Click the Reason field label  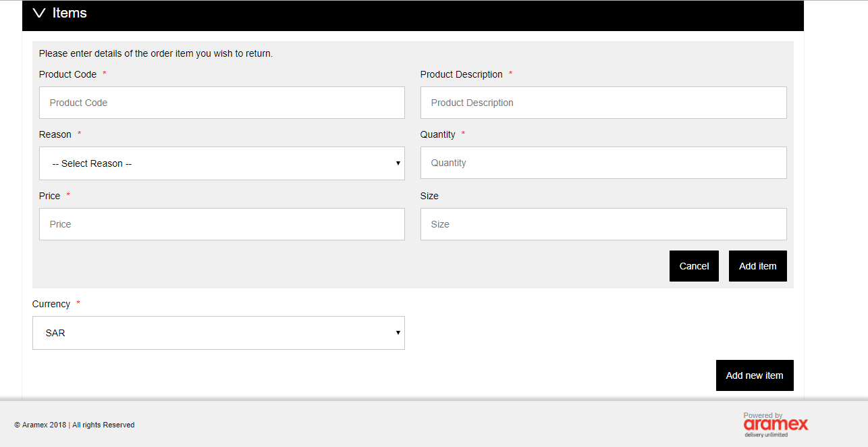pyautogui.click(x=55, y=134)
